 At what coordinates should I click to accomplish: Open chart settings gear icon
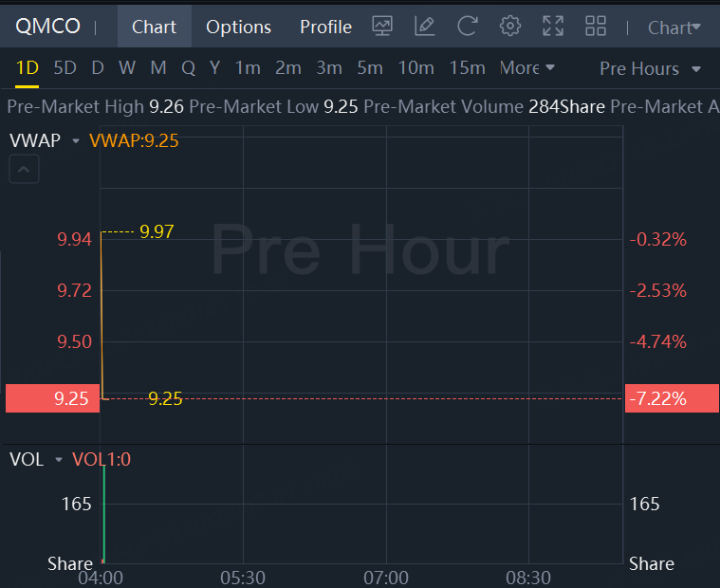pos(510,27)
